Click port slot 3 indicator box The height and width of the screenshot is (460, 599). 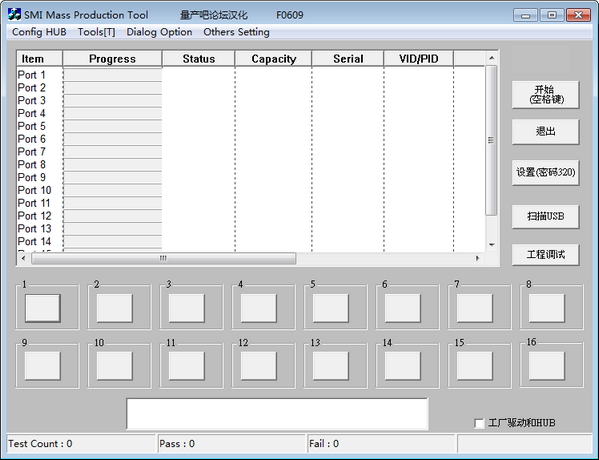[x=186, y=308]
